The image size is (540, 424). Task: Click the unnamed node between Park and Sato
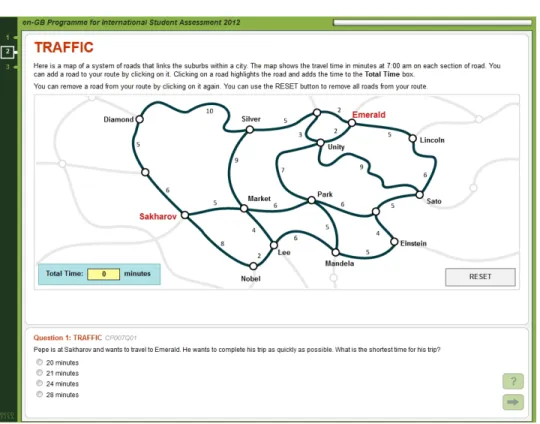(x=376, y=211)
